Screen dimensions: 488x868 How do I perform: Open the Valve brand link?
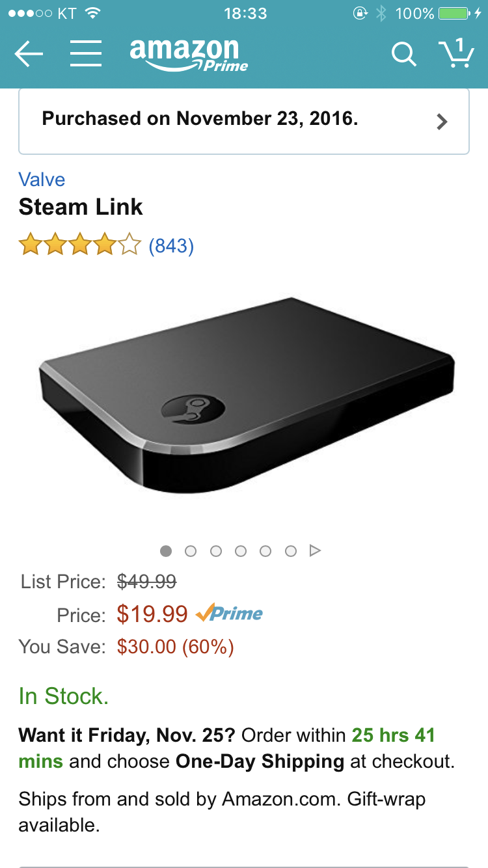(x=42, y=180)
